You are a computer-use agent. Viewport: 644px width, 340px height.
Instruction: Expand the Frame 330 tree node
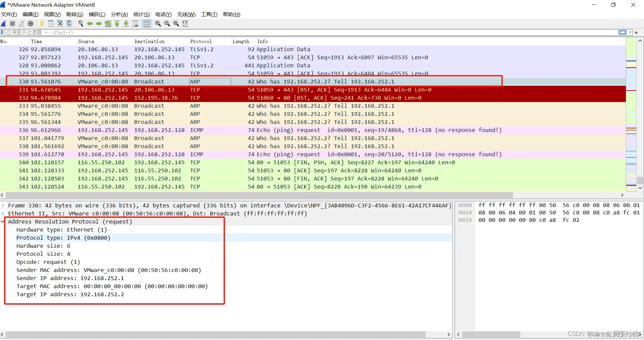click(3, 205)
